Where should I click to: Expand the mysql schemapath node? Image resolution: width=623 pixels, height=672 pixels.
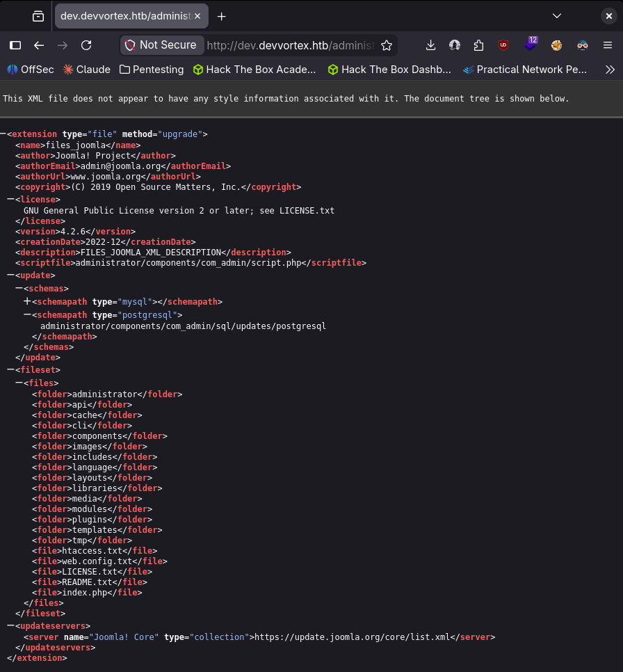coord(27,302)
